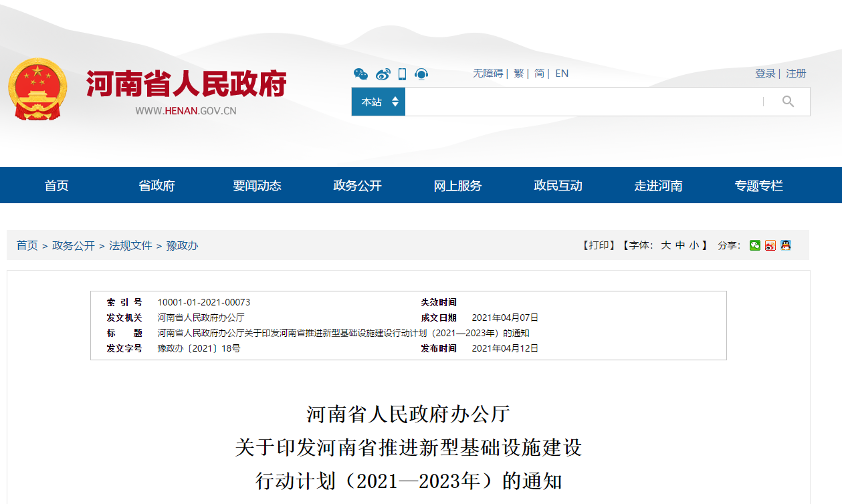
Task: Set font size to 小
Action: pyautogui.click(x=694, y=245)
